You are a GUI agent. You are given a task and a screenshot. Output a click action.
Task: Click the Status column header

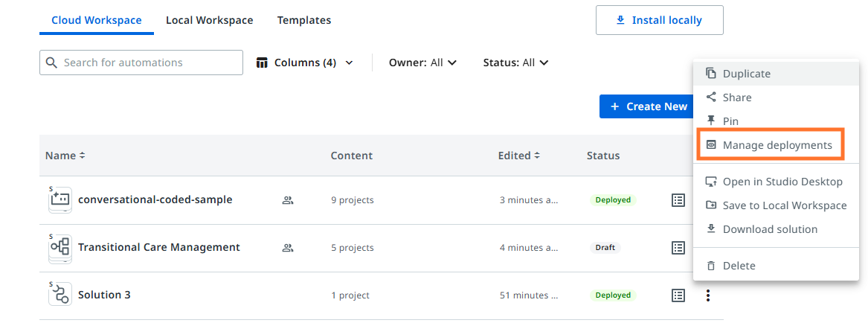tap(602, 156)
